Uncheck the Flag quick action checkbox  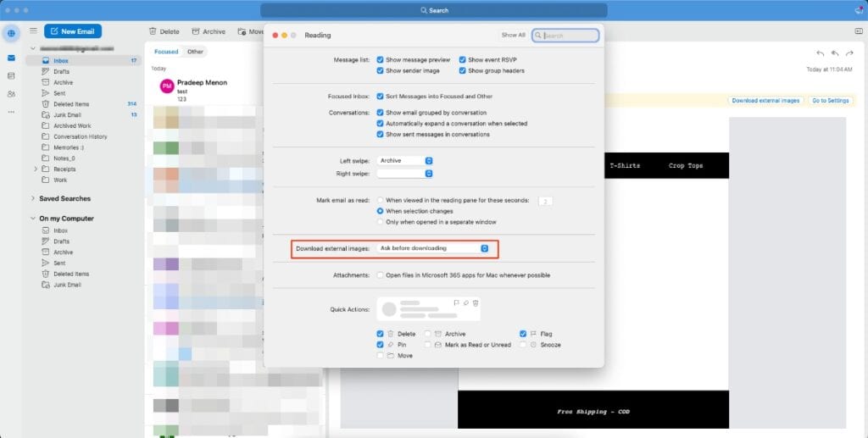(522, 334)
